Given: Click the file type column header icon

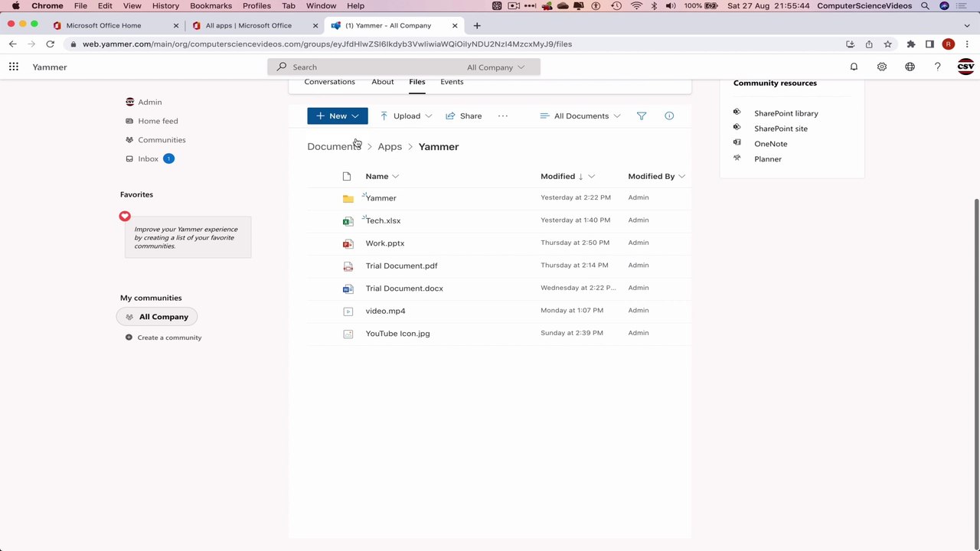Looking at the screenshot, I should [347, 177].
